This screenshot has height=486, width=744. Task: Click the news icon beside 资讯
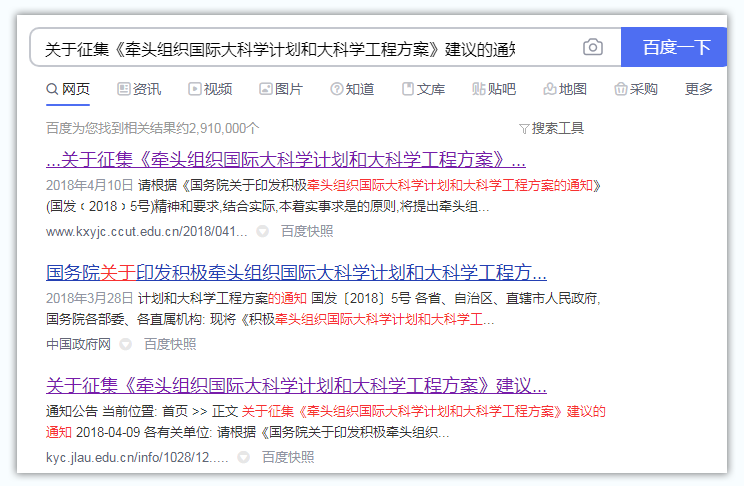pos(123,89)
